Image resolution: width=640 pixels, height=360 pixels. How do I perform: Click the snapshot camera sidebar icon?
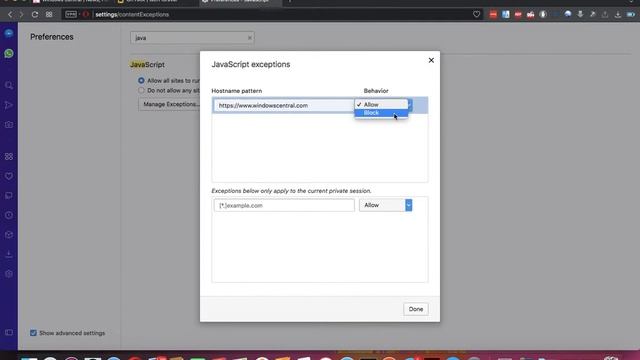click(x=9, y=124)
